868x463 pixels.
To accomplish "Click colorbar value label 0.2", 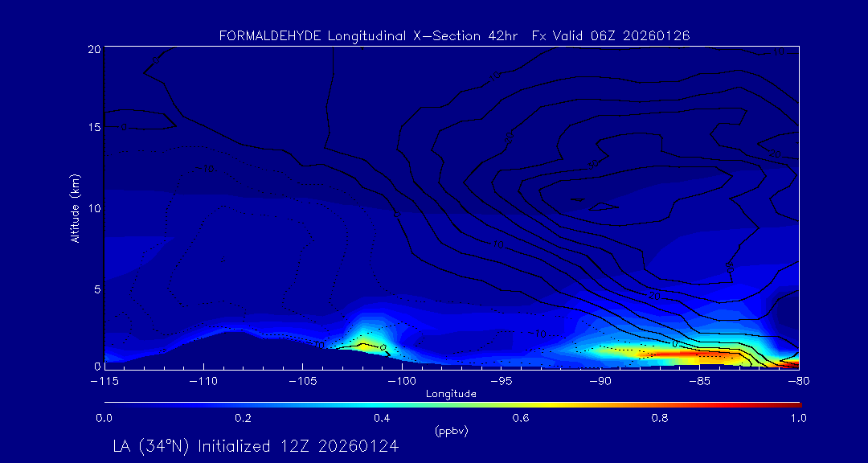I will coord(244,419).
